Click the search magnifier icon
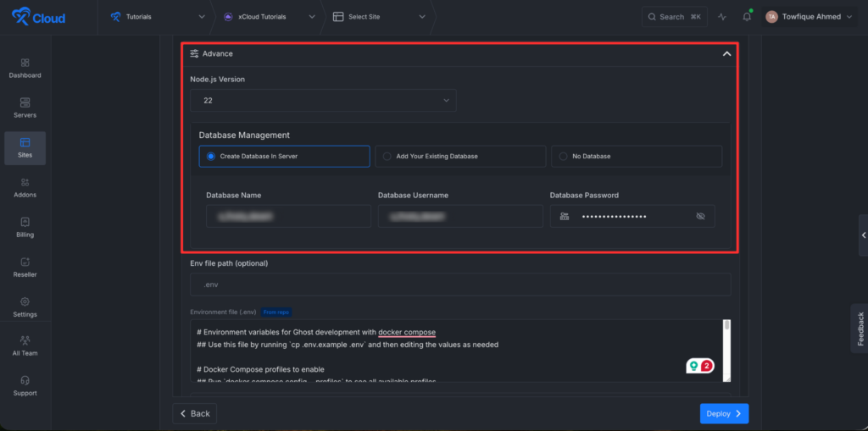Image resolution: width=868 pixels, height=431 pixels. (x=652, y=17)
